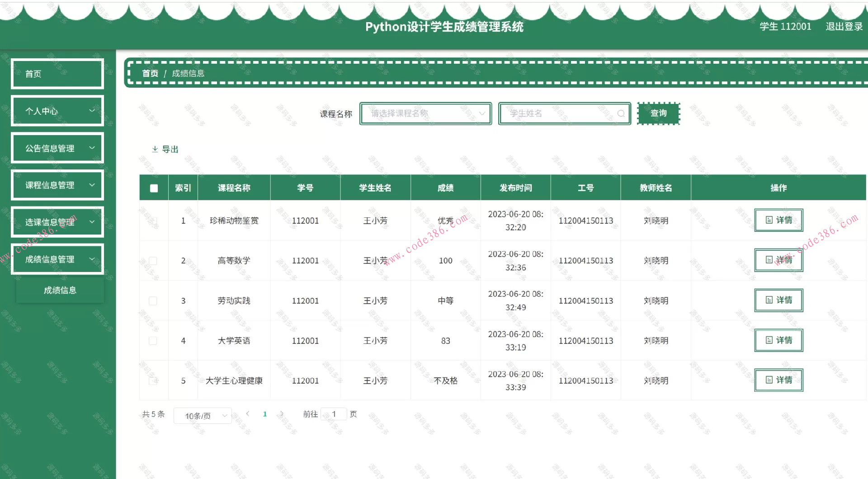Open the 请选择课程名称 dropdown
This screenshot has height=479, width=868.
coord(425,113)
